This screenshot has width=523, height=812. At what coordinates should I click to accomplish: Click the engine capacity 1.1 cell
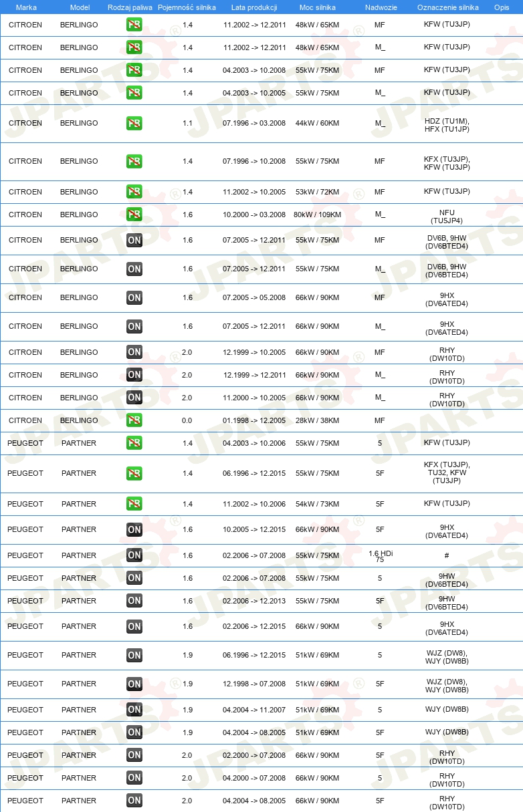pyautogui.click(x=187, y=123)
